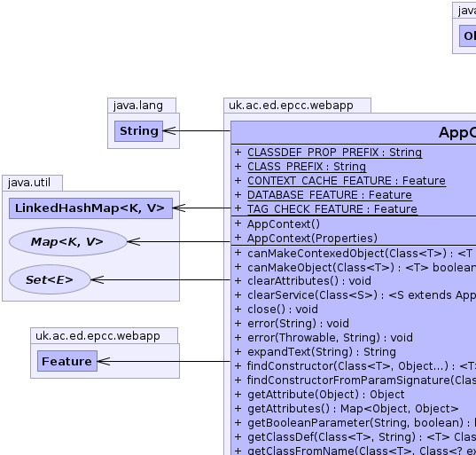
Task: Select the uk.ac.ed.epcc.webapp tab above Feature
Action: [x=104, y=335]
